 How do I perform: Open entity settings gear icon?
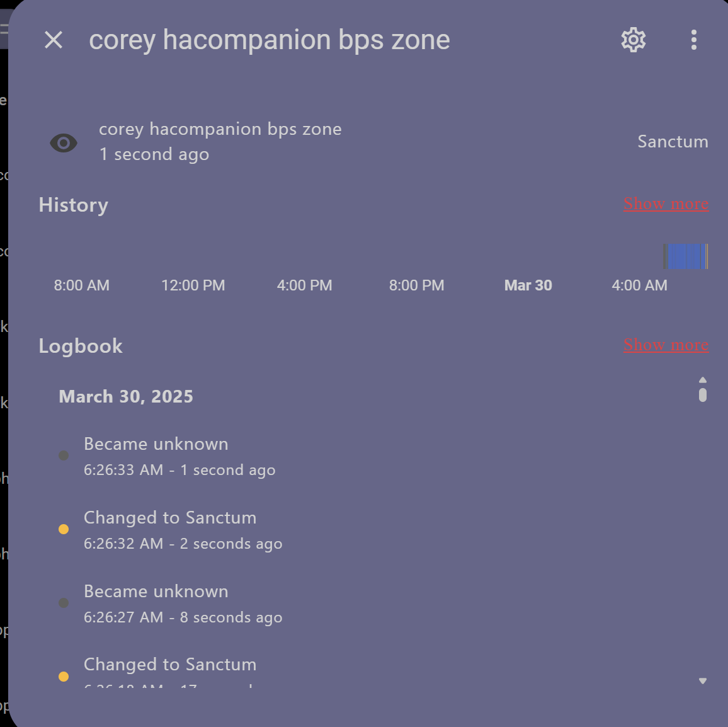[633, 40]
